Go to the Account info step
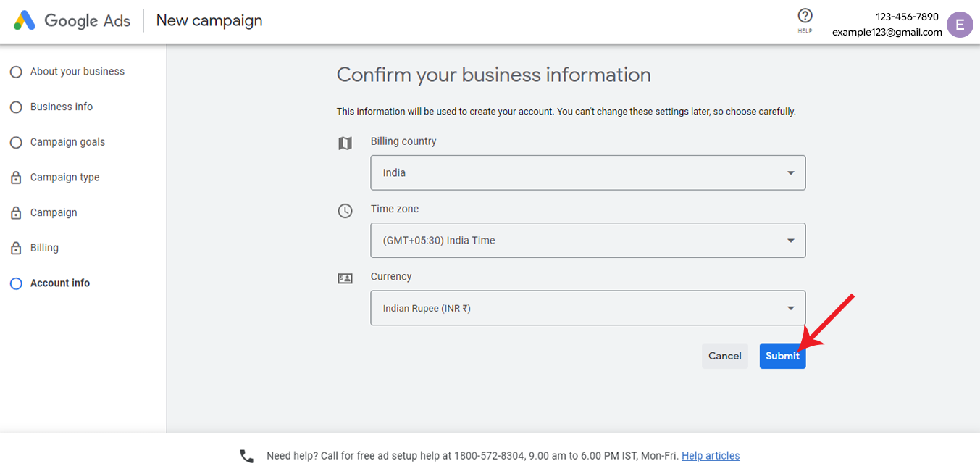 coord(60,283)
